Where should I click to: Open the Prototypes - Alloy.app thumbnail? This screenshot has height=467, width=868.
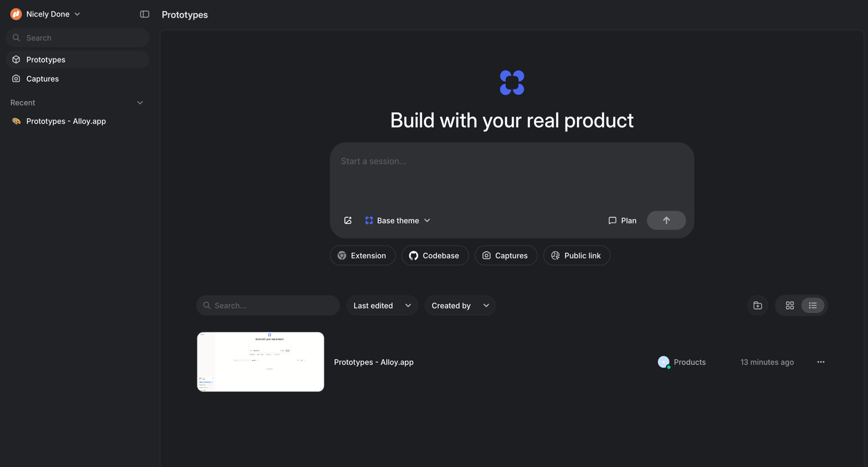click(x=261, y=362)
